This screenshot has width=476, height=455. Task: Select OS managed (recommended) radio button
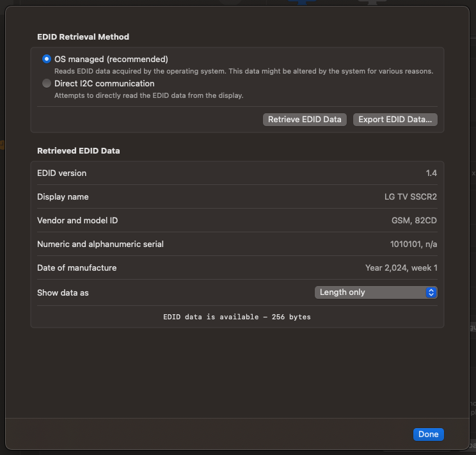tap(47, 59)
